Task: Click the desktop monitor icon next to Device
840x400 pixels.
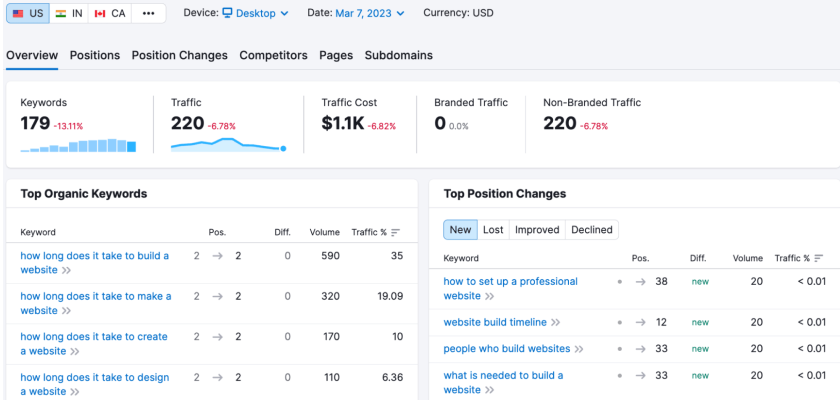Action: point(227,13)
